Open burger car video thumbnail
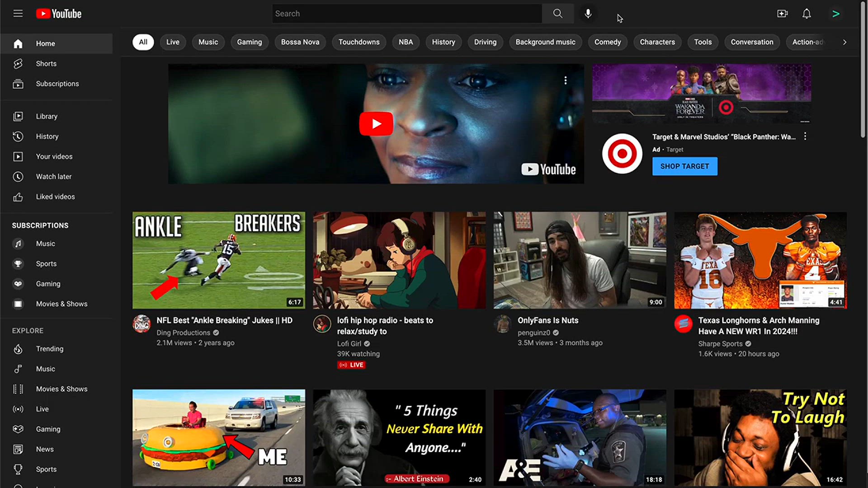 219,438
